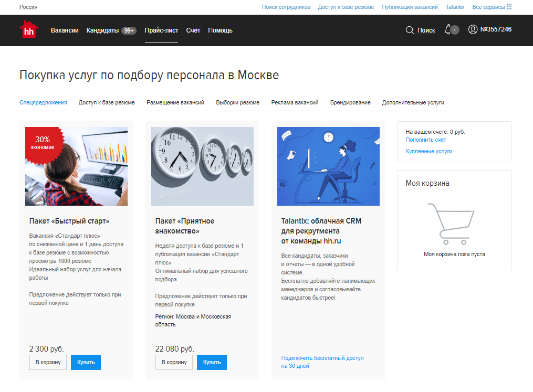Click Моя корзина пока пуста text
533x392 pixels.
pos(454,254)
